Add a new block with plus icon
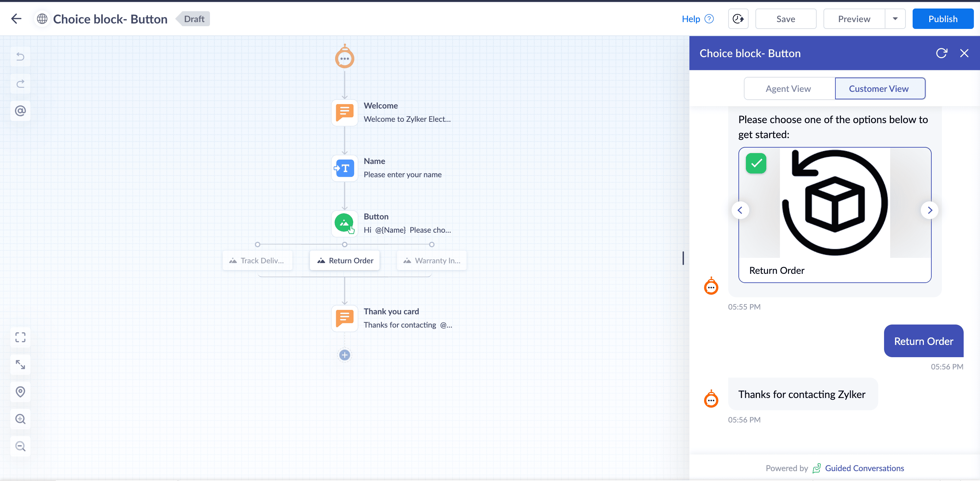 (x=345, y=355)
